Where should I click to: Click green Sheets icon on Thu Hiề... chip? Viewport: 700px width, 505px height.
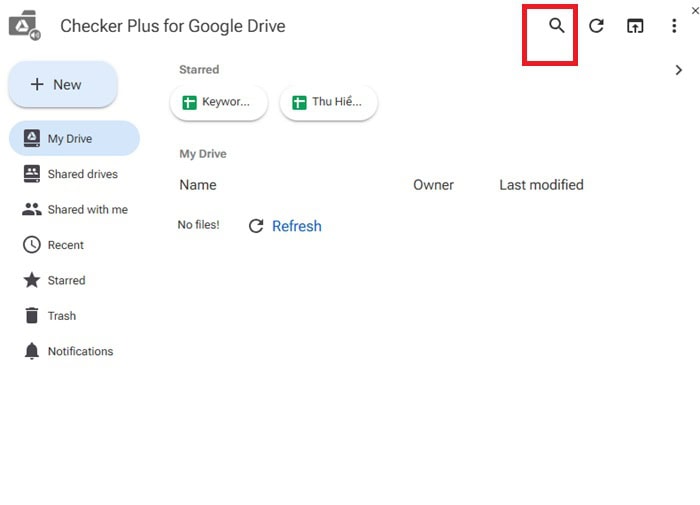(299, 102)
